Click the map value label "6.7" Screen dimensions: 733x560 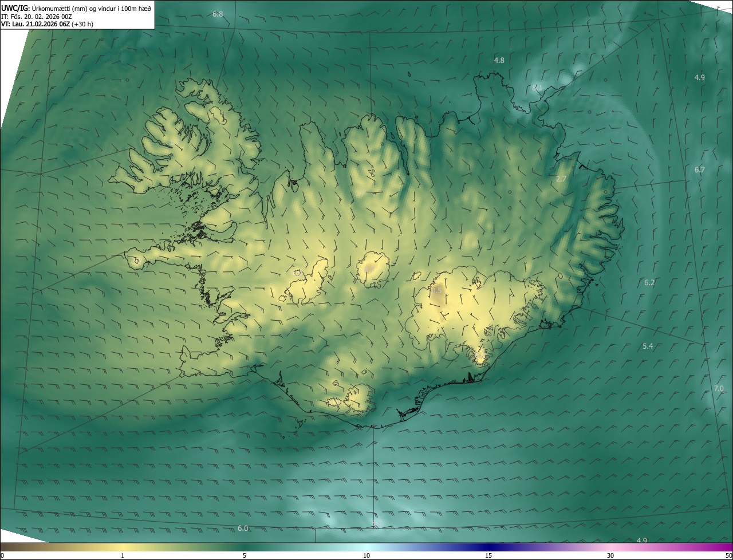coord(700,169)
